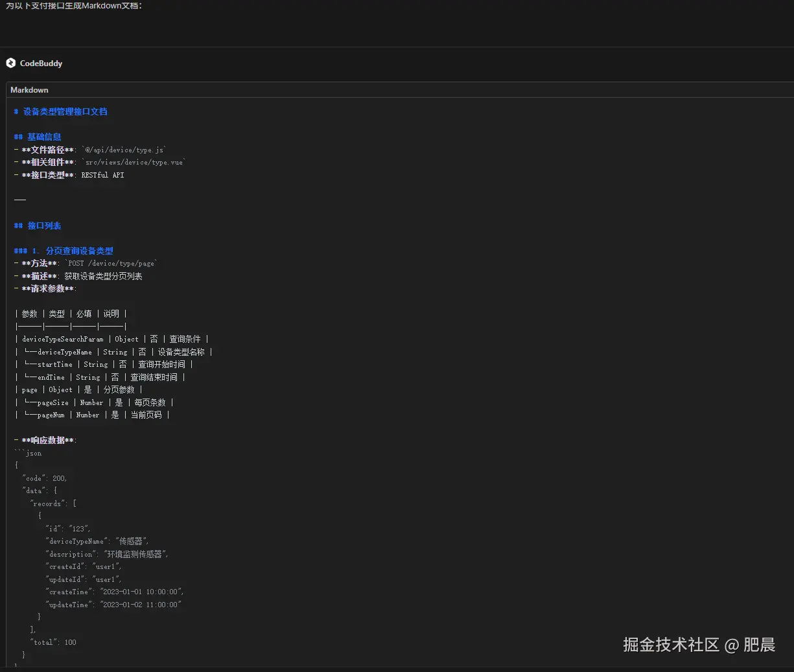
Task: Click the CodeBuddy name label
Action: point(41,64)
